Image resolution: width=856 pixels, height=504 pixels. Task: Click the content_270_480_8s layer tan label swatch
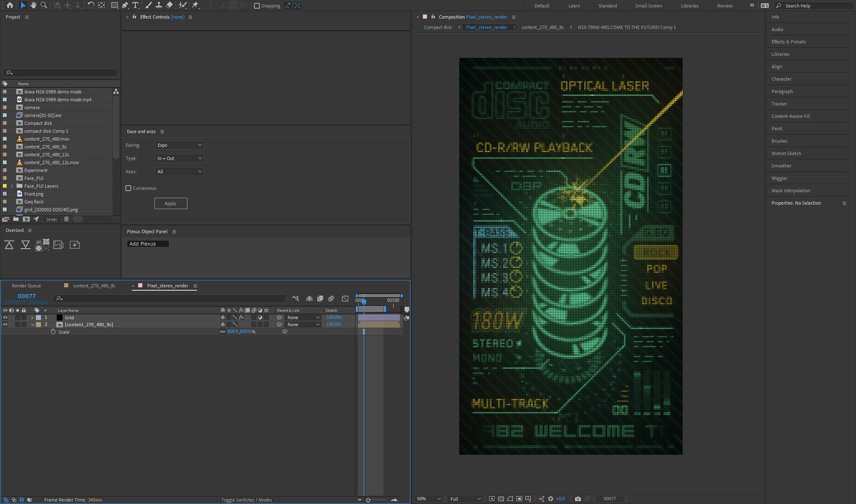click(39, 325)
